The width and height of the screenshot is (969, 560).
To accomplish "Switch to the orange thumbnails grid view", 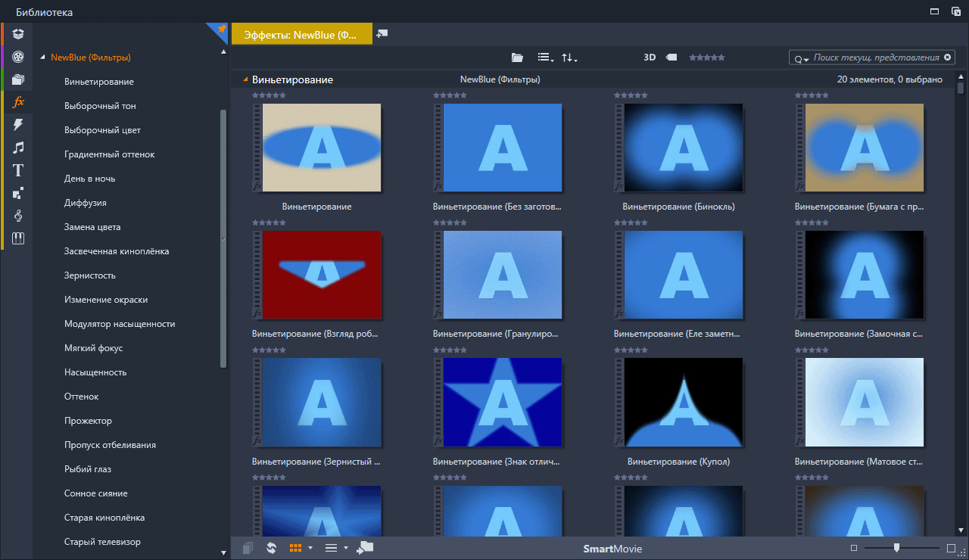I will (x=296, y=548).
